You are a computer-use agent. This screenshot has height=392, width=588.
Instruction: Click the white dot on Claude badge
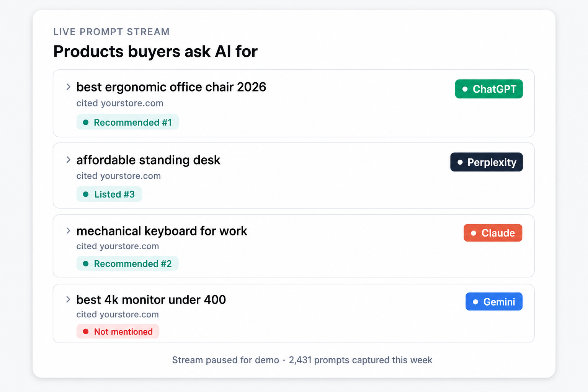click(474, 233)
